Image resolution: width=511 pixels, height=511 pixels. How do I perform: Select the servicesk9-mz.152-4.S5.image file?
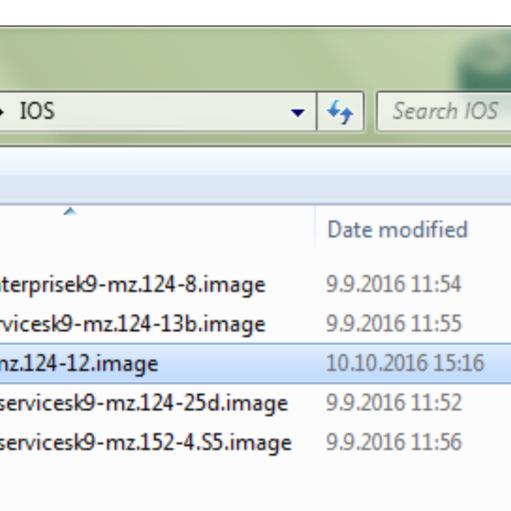coord(146,443)
